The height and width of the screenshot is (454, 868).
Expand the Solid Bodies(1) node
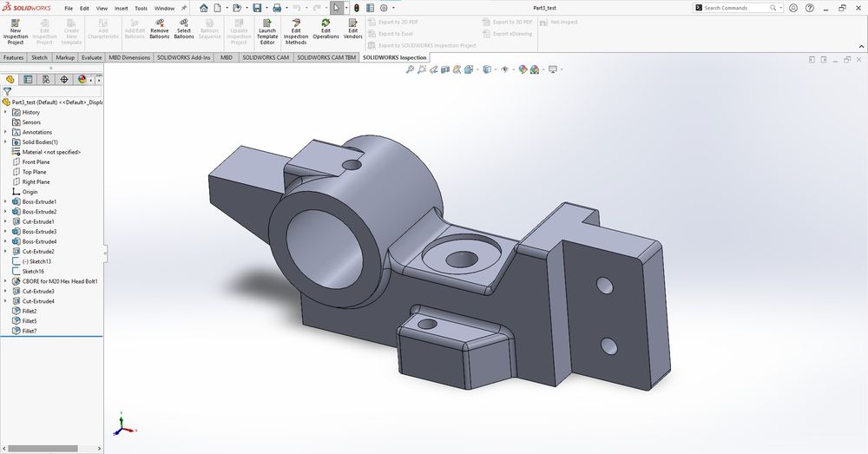5,141
